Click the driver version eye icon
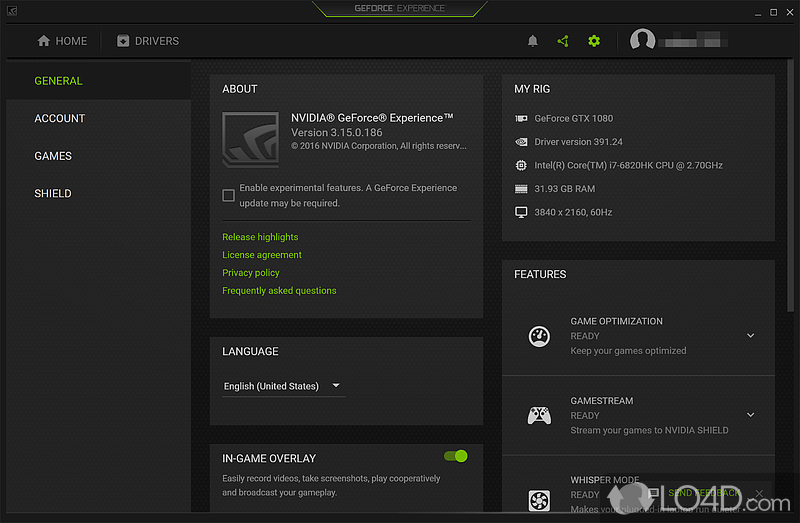 [521, 142]
